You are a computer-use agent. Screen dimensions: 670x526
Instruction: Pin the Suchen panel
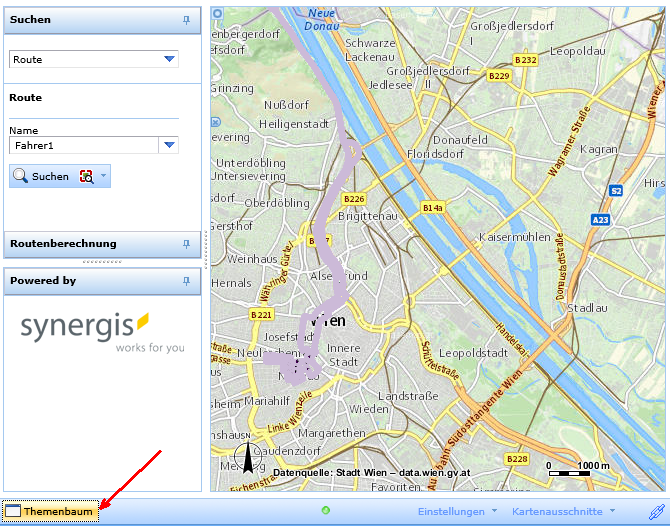[186, 20]
